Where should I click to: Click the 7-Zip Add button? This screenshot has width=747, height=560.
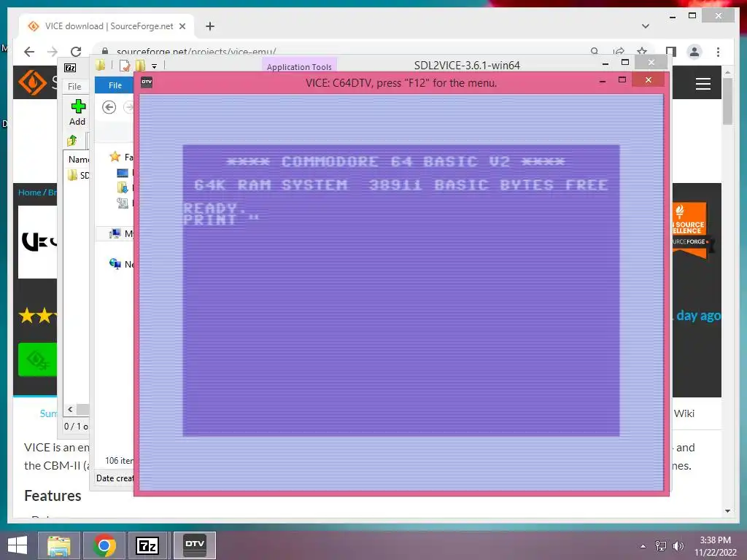(x=77, y=113)
